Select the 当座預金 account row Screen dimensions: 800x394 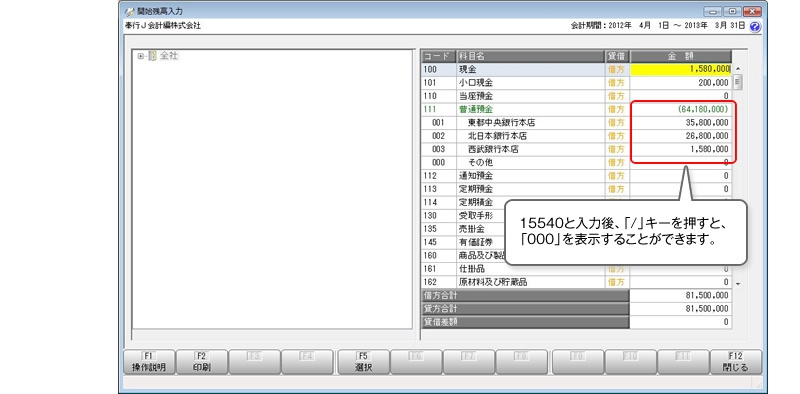577,96
